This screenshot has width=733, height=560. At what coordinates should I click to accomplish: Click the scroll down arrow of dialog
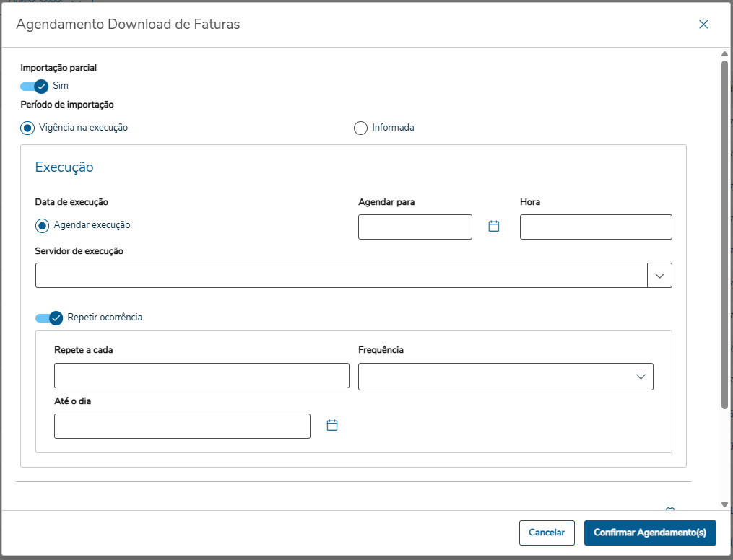724,504
